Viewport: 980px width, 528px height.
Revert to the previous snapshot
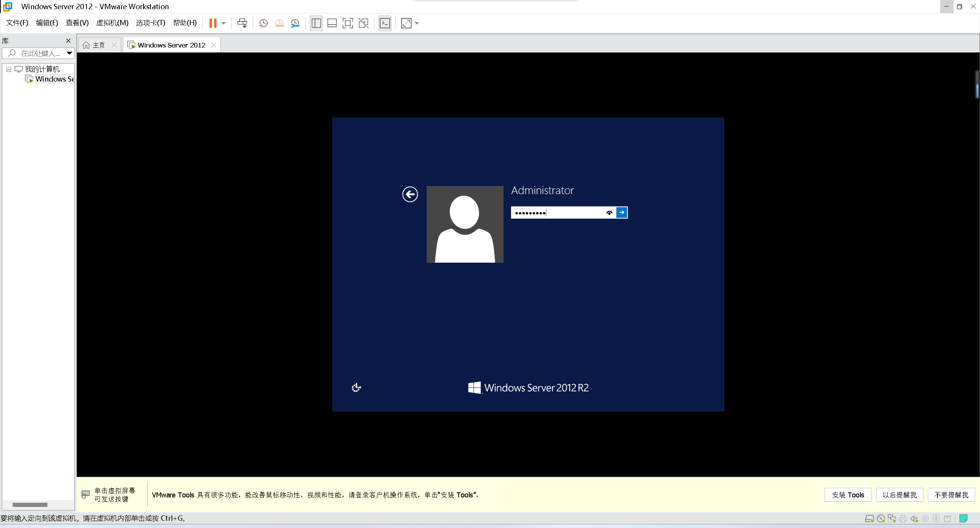(279, 23)
